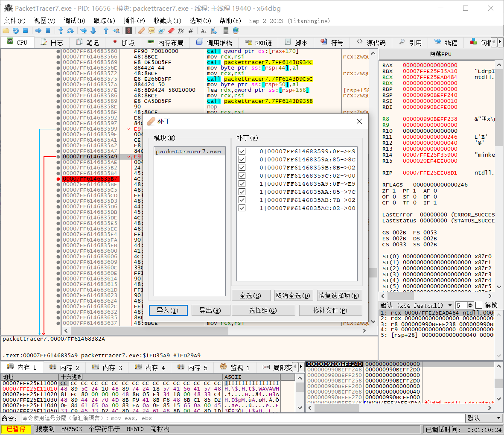
Task: Open the 插件(P) menu
Action: 134,20
